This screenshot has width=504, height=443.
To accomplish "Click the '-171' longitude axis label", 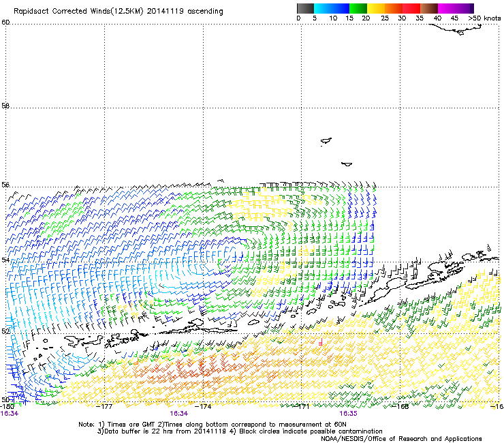I will click(x=302, y=407).
